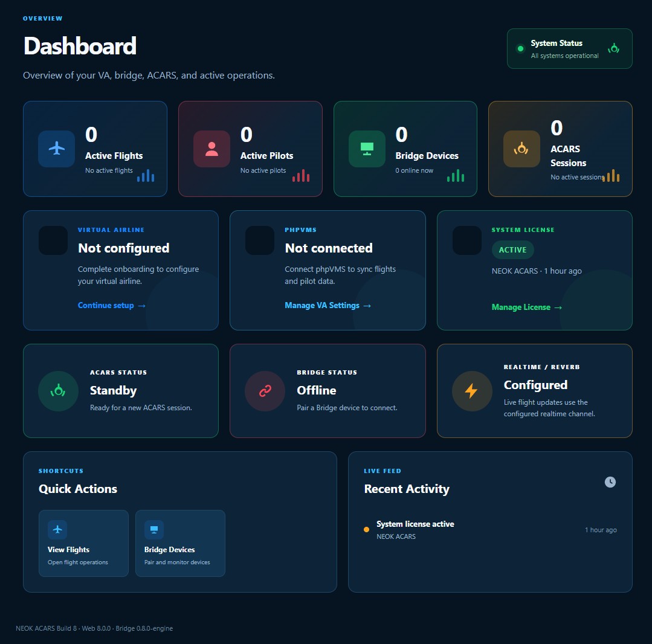Screen dimensions: 652x644
Task: Click the 'Configured' realtime status text
Action: click(535, 385)
